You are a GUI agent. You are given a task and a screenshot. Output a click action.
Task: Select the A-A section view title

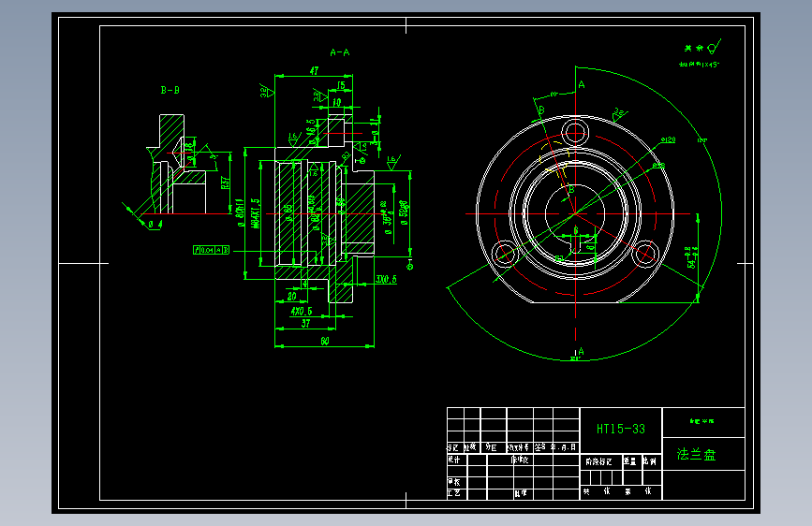click(x=340, y=52)
